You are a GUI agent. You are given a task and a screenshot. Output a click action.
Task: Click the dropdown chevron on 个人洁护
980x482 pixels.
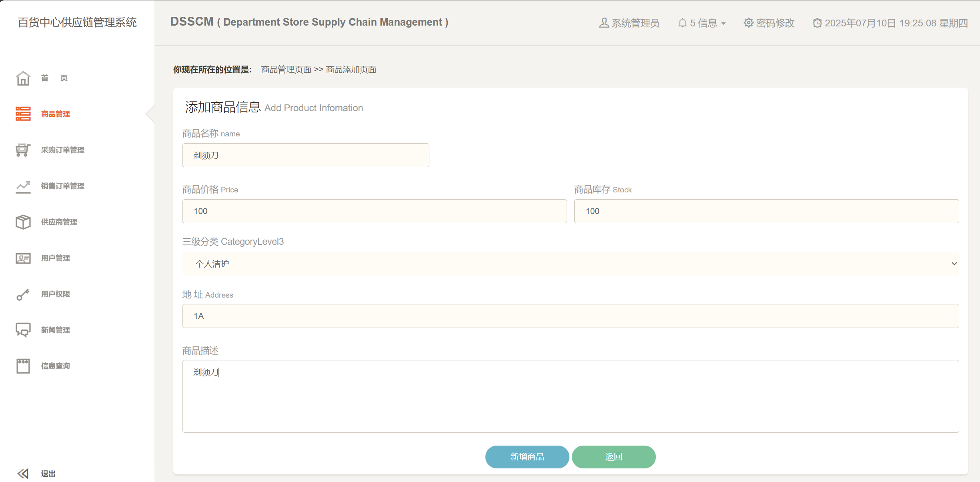954,264
